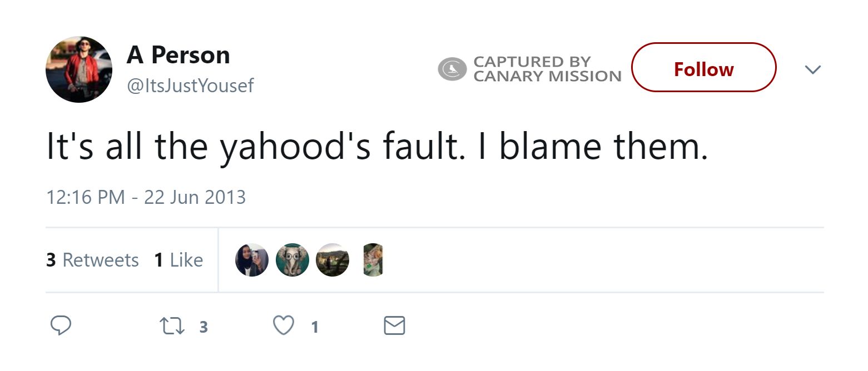Click the last partially cropped engagement avatar
This screenshot has width=868, height=371.
tap(373, 260)
